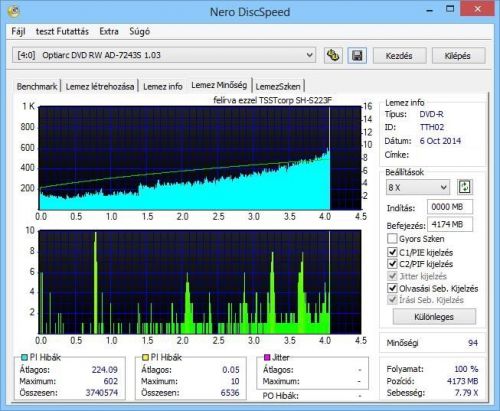The image size is (500, 411).
Task: Toggle the C2/PIF kijelzés checkbox
Action: (392, 264)
